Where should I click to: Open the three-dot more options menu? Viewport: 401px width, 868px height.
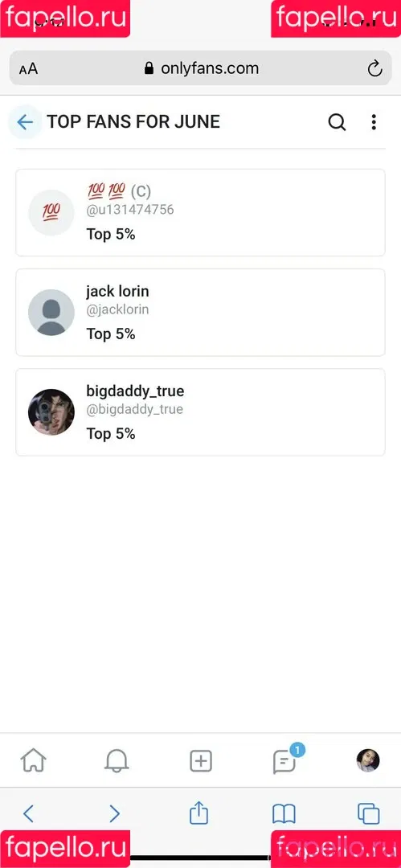tap(374, 122)
